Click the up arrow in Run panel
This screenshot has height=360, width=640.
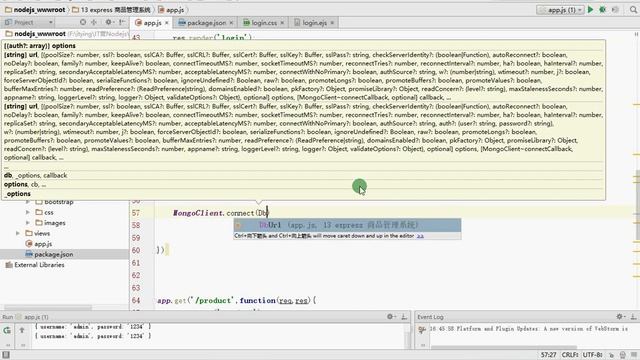(22, 330)
